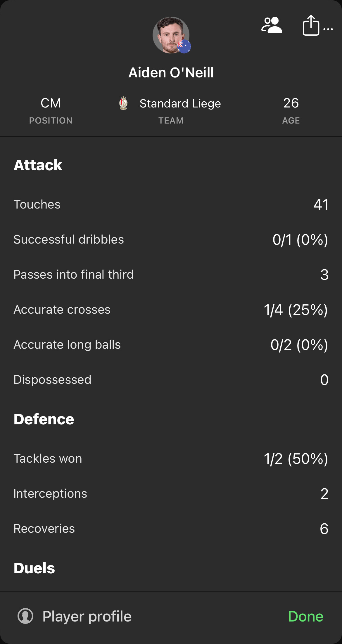Viewport: 342px width, 644px height.
Task: Tap Aiden O'Neill's profile photo
Action: (x=171, y=35)
